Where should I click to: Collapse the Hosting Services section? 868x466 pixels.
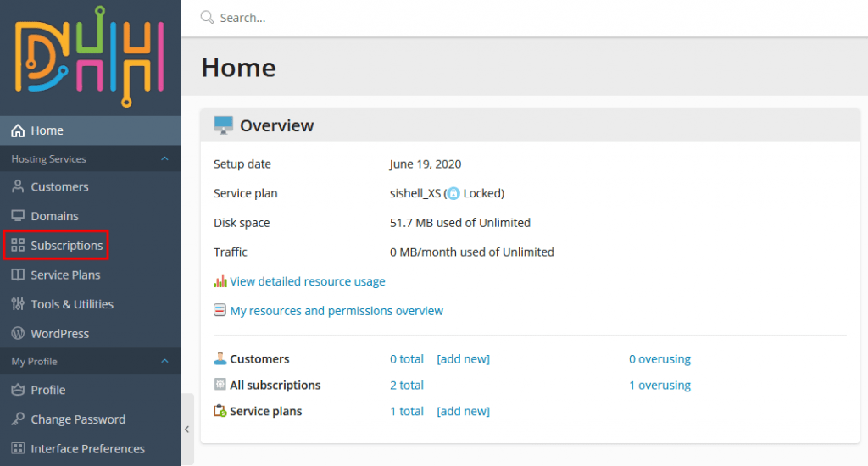[x=164, y=158]
